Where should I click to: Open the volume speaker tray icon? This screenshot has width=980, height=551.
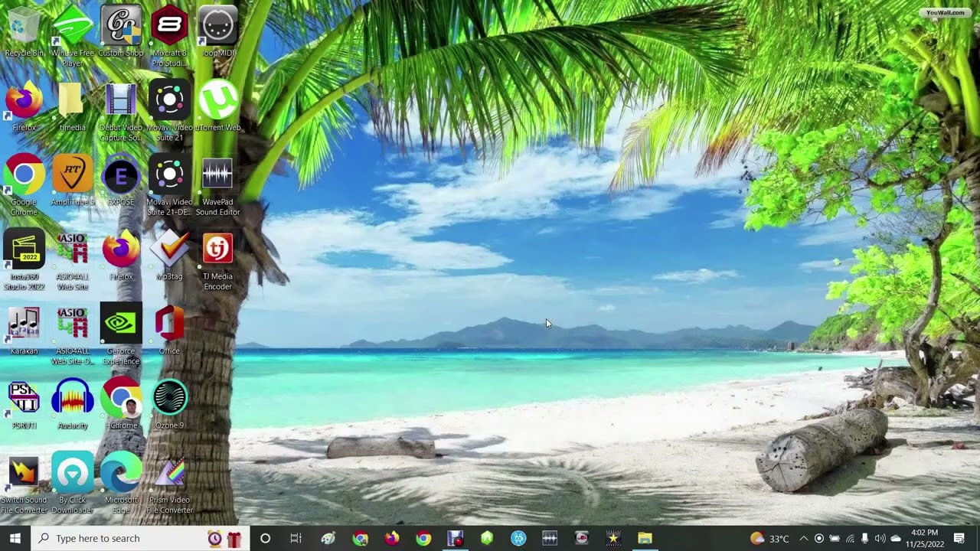(880, 538)
